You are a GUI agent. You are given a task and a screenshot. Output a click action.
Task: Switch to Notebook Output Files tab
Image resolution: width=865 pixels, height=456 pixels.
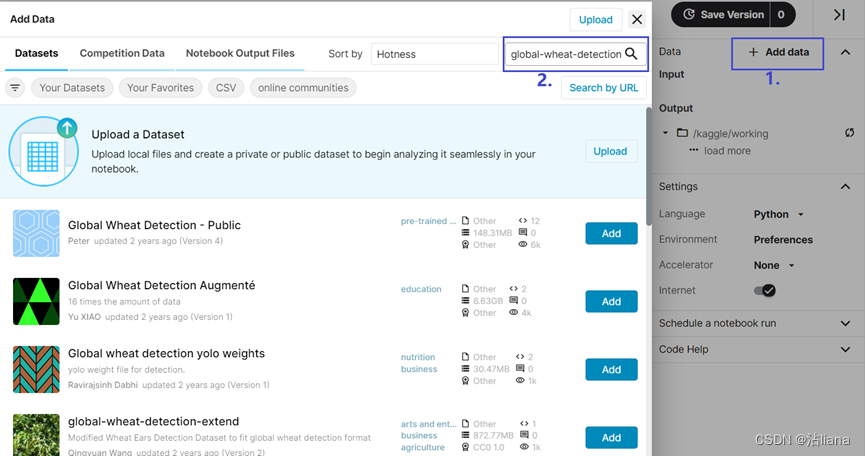pyautogui.click(x=240, y=53)
